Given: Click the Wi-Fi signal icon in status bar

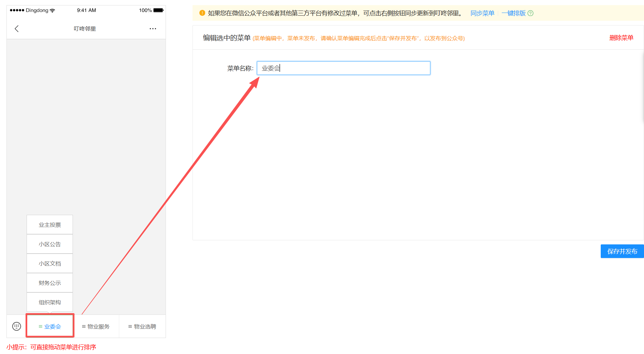Looking at the screenshot, I should pos(52,11).
